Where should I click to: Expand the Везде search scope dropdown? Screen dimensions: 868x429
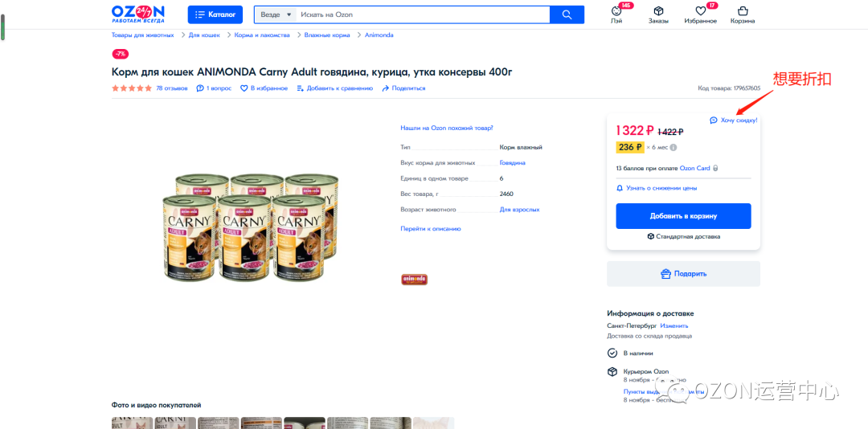pyautogui.click(x=276, y=14)
